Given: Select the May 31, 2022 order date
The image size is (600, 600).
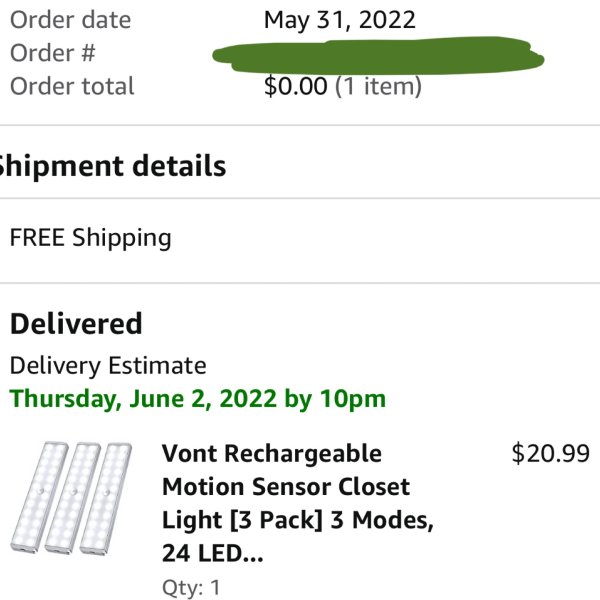Looking at the screenshot, I should tap(339, 21).
